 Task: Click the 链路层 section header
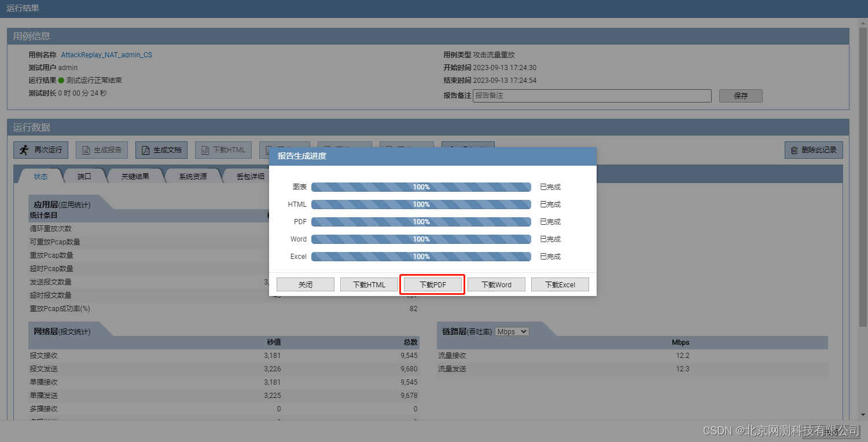click(x=467, y=331)
